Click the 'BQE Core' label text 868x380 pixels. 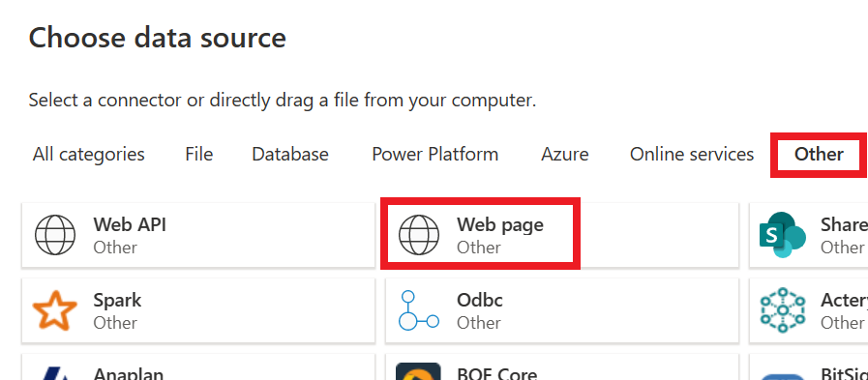tap(496, 373)
